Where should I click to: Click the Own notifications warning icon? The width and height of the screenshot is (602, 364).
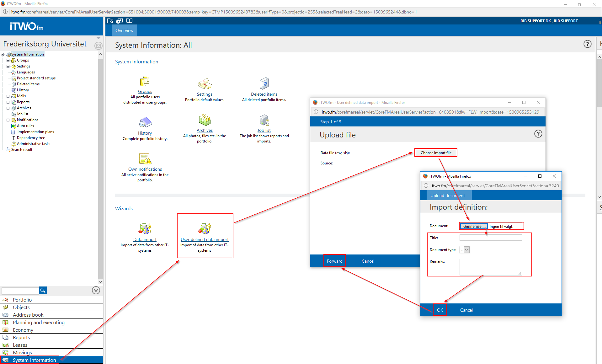point(145,159)
